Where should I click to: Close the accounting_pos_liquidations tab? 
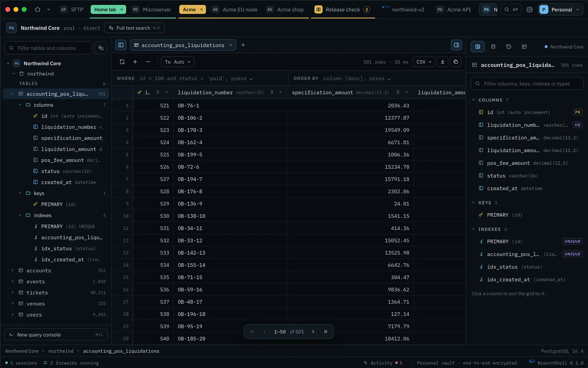click(231, 45)
